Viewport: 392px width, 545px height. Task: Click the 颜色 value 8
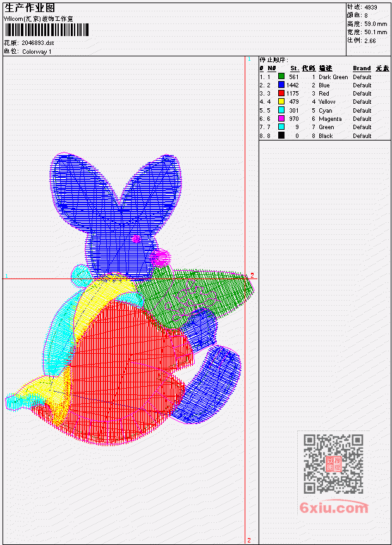(366, 15)
